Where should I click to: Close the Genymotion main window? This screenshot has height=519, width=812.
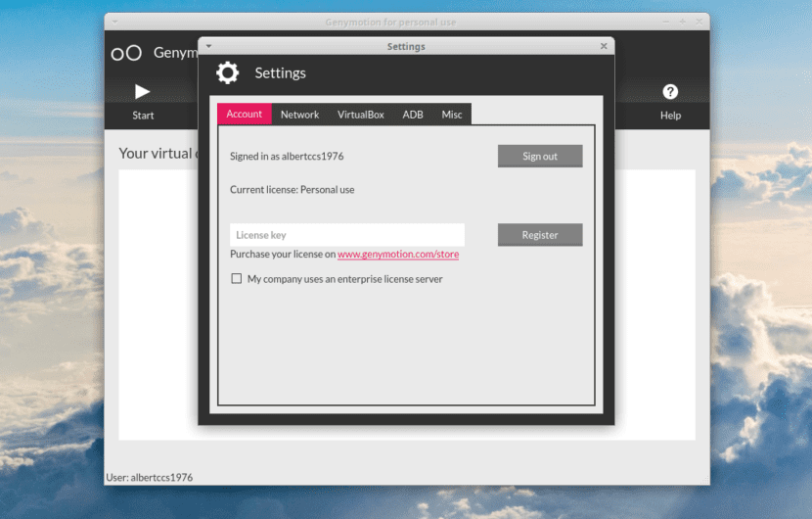point(699,22)
